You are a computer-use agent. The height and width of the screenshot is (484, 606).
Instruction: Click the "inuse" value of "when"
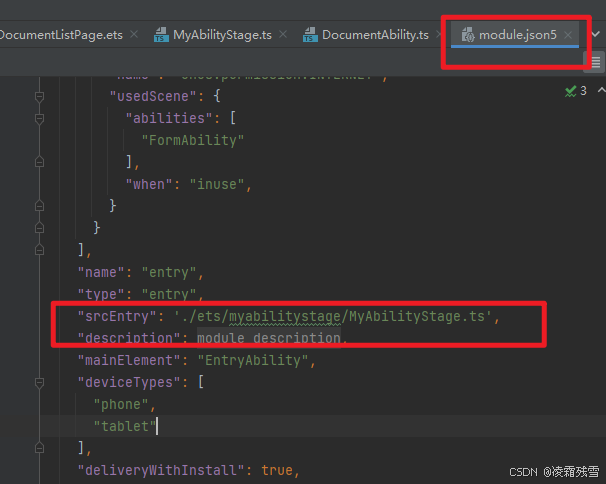(x=217, y=184)
